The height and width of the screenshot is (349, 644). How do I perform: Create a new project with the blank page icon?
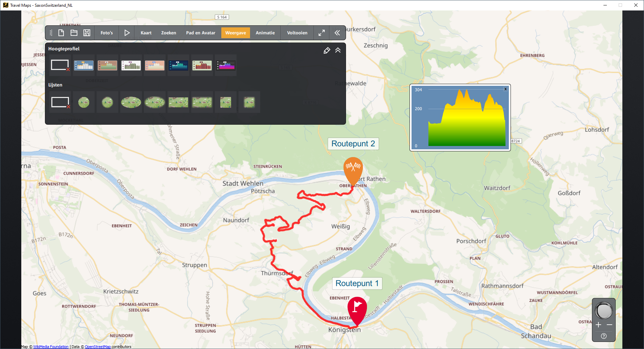point(61,33)
